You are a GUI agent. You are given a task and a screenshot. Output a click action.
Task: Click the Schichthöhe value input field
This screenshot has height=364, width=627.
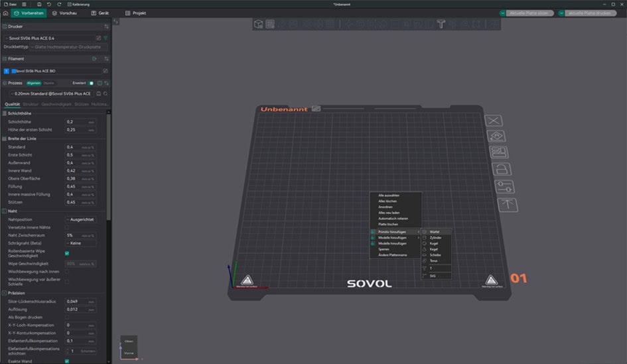(x=76, y=122)
